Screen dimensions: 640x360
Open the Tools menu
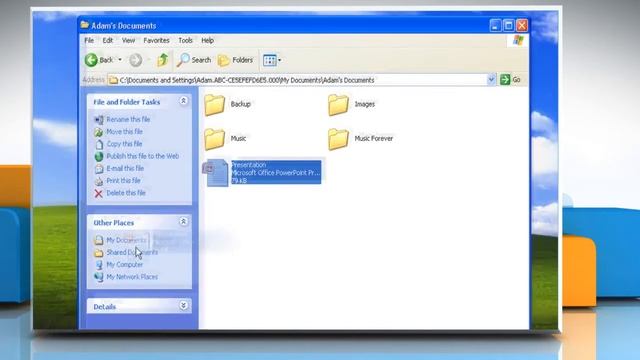[185, 40]
